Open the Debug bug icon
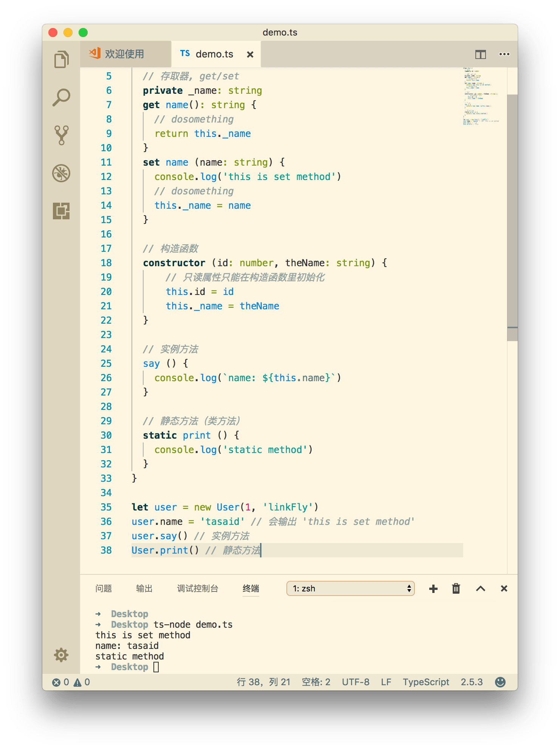The width and height of the screenshot is (560, 751). tap(61, 173)
